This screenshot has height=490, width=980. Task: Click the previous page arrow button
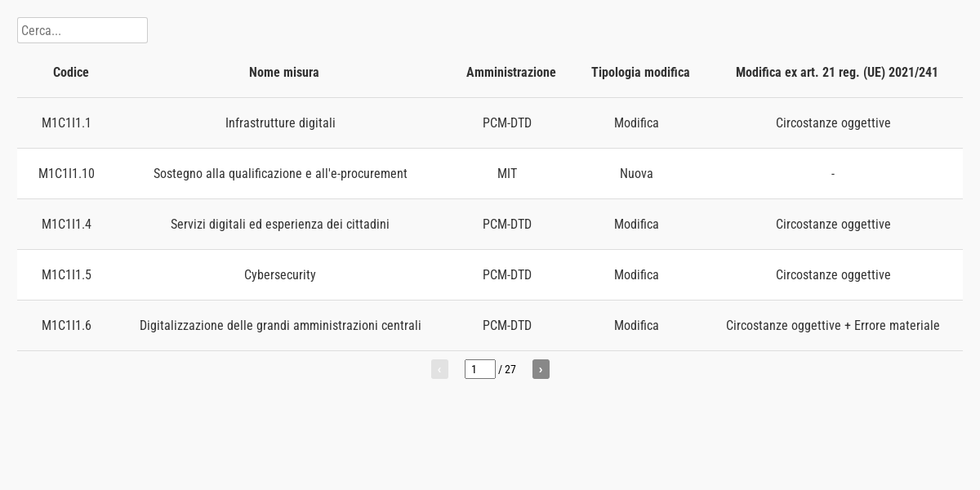(x=439, y=369)
